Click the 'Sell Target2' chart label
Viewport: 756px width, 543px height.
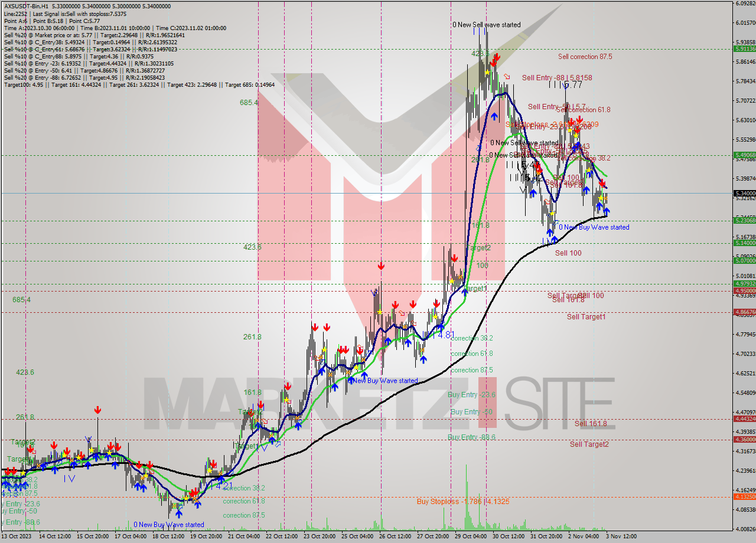coord(589,444)
